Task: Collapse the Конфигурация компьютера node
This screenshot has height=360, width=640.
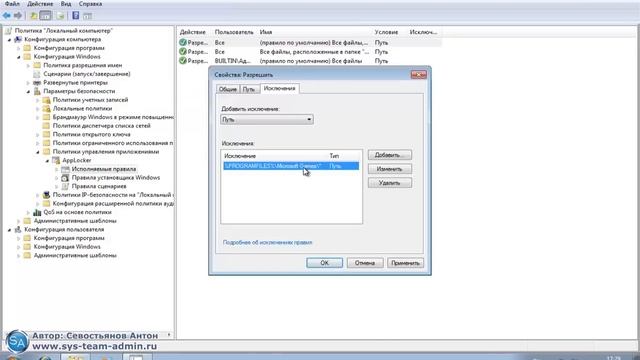Action: click(9, 40)
